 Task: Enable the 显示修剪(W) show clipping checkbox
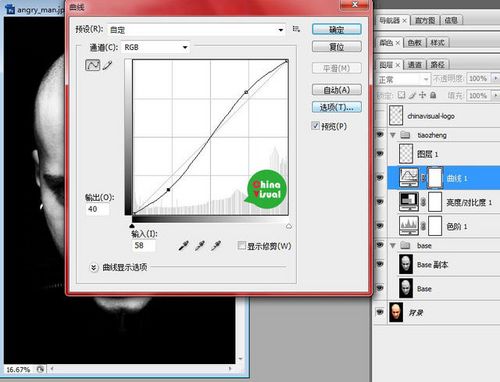click(x=241, y=246)
